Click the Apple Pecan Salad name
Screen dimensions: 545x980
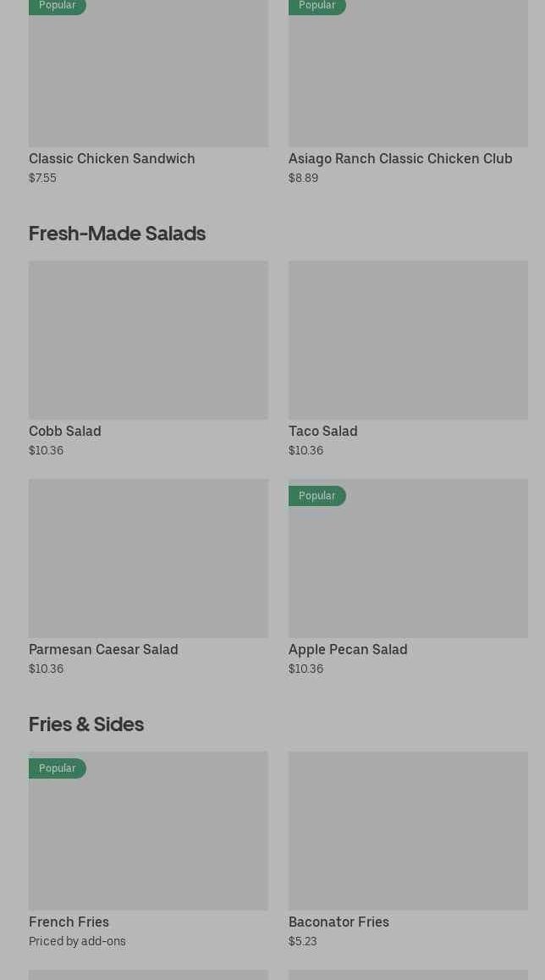[x=348, y=649]
